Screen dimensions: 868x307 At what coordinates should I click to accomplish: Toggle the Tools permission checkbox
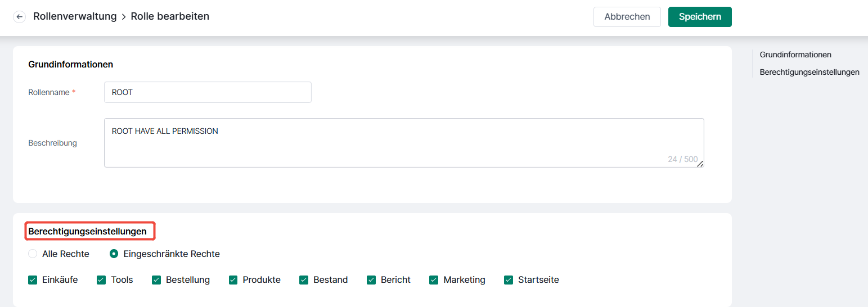(101, 280)
